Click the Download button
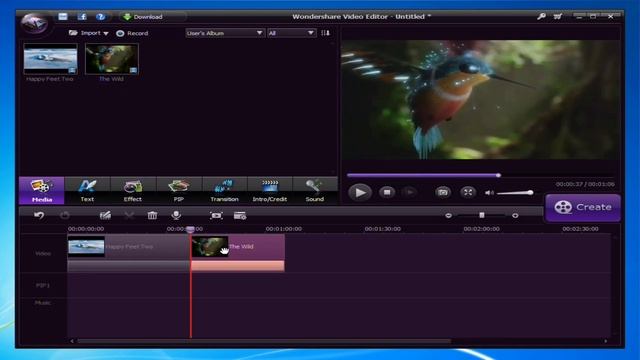 coord(143,17)
